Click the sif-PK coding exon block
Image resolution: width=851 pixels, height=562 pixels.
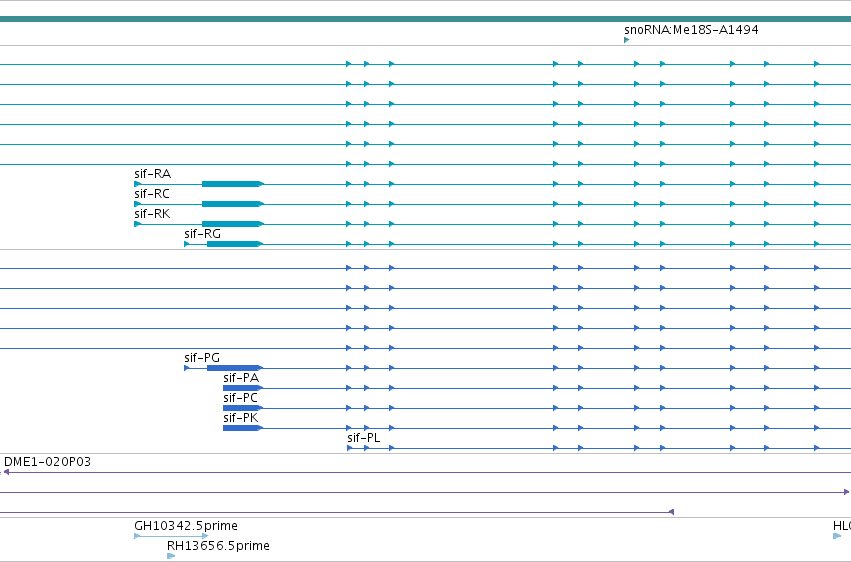tap(243, 429)
